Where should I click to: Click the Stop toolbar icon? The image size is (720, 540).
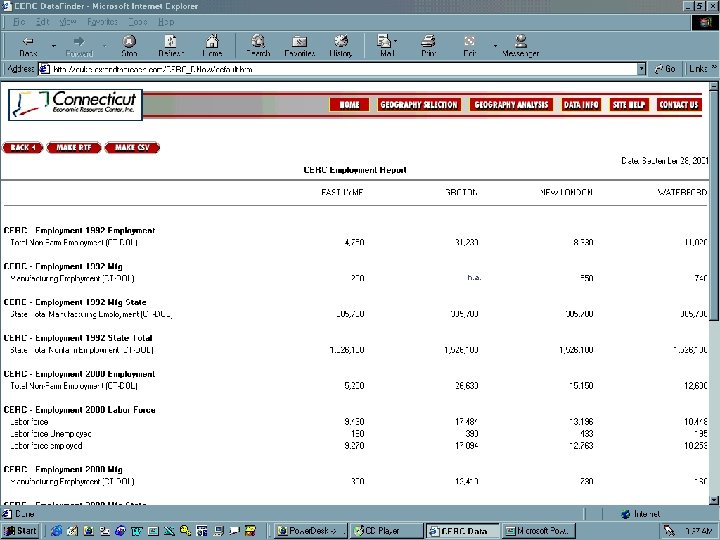click(x=129, y=46)
